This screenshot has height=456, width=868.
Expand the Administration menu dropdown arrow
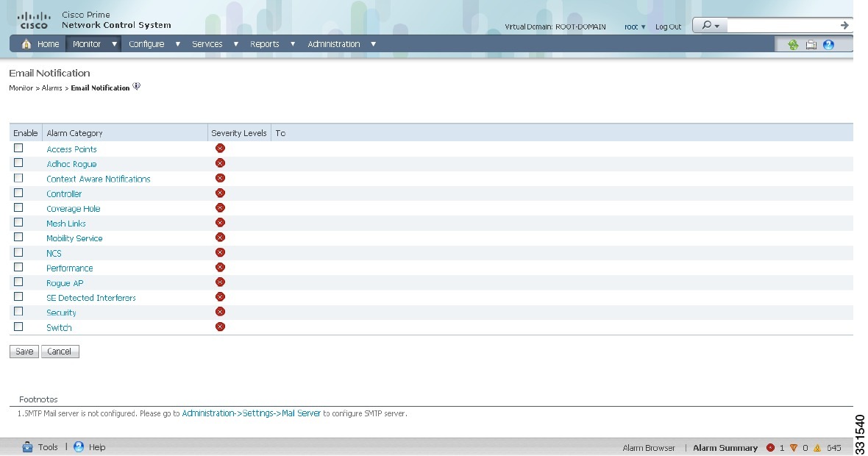(374, 44)
